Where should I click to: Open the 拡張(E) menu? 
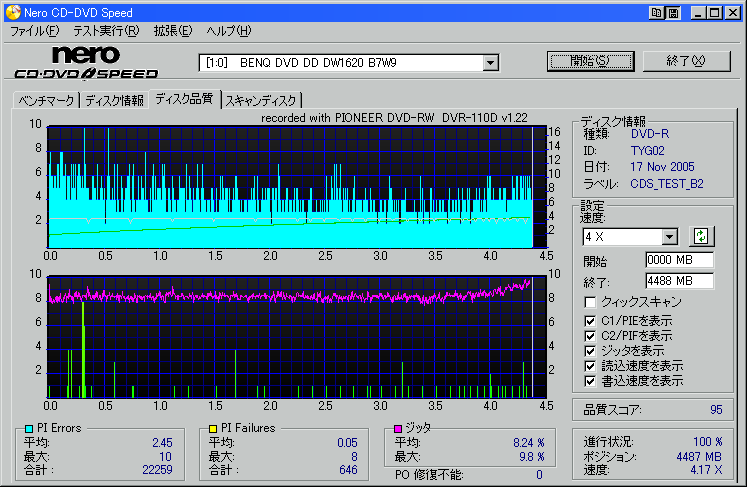click(172, 31)
